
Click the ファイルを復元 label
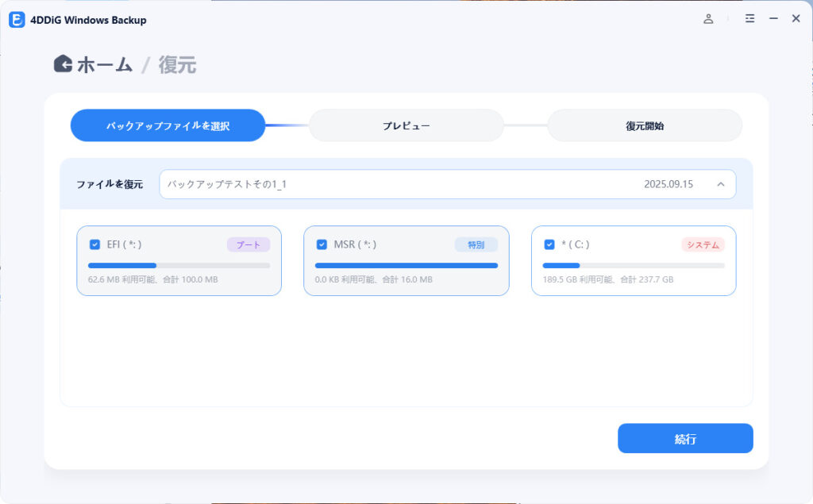[x=110, y=184]
